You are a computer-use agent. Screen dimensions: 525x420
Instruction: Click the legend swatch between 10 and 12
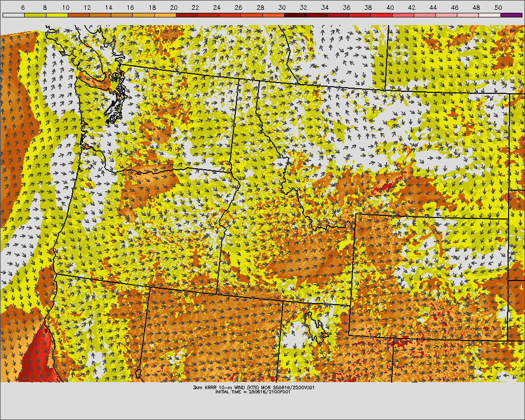(78, 15)
